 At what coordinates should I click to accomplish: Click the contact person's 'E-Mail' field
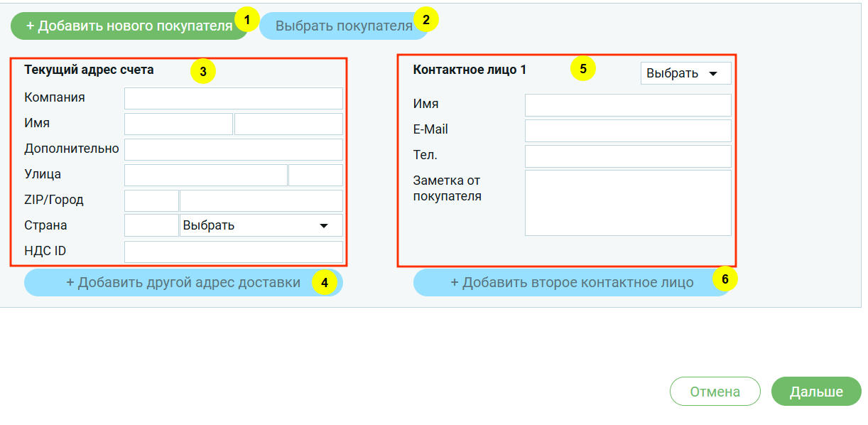628,131
